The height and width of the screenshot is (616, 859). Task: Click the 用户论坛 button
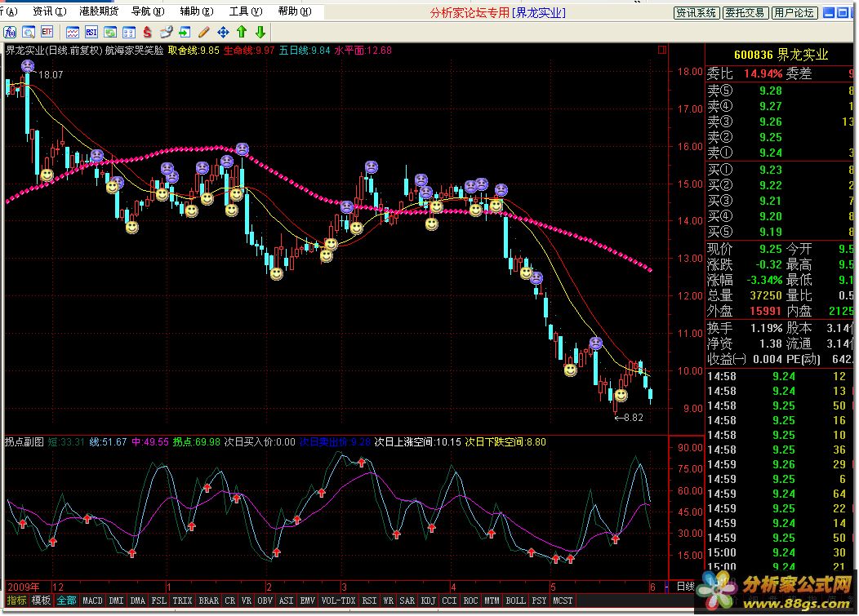point(794,12)
